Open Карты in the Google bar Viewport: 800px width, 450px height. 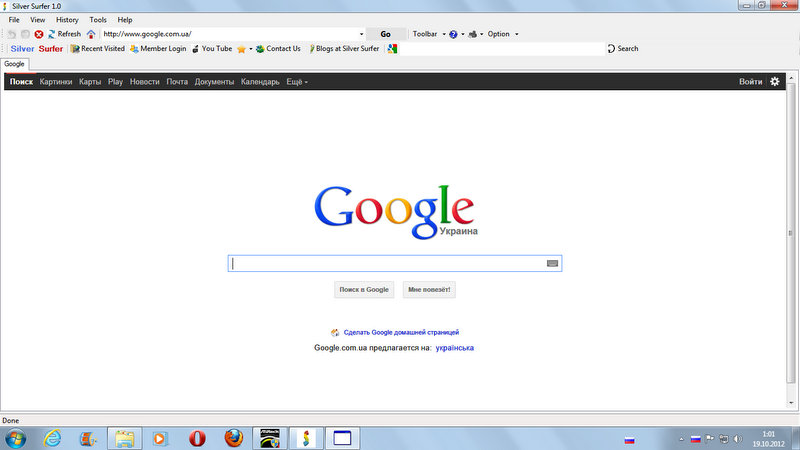pyautogui.click(x=90, y=82)
